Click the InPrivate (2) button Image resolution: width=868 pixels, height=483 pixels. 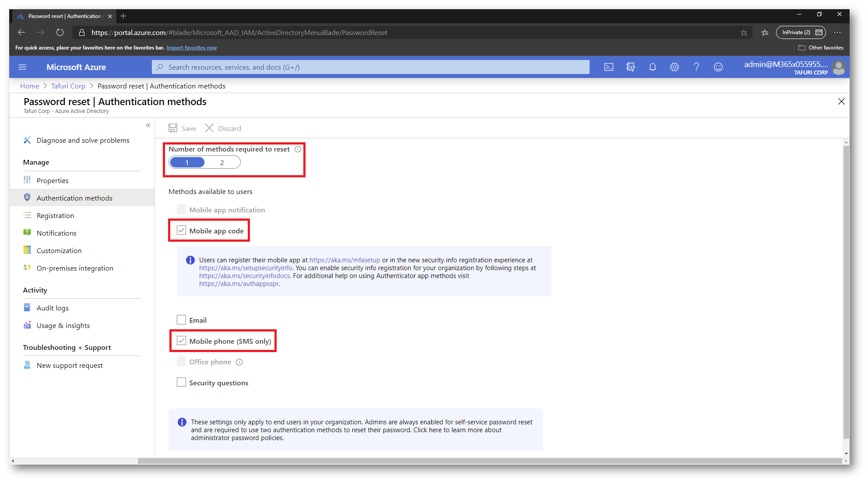click(x=801, y=32)
